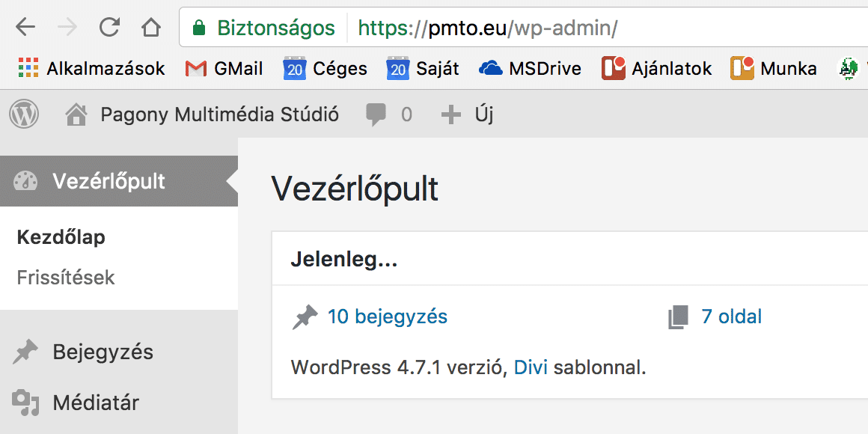
Task: Reload the page with the refresh icon
Action: click(109, 28)
